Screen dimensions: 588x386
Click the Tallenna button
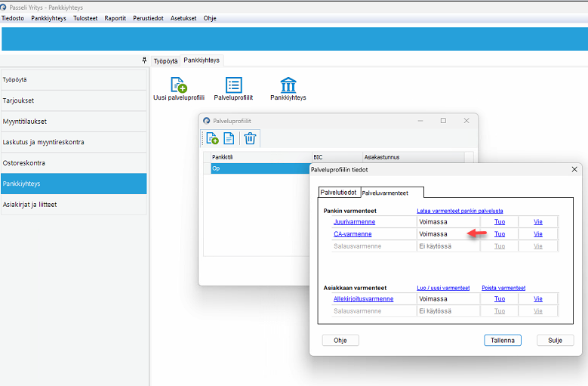[x=503, y=340]
